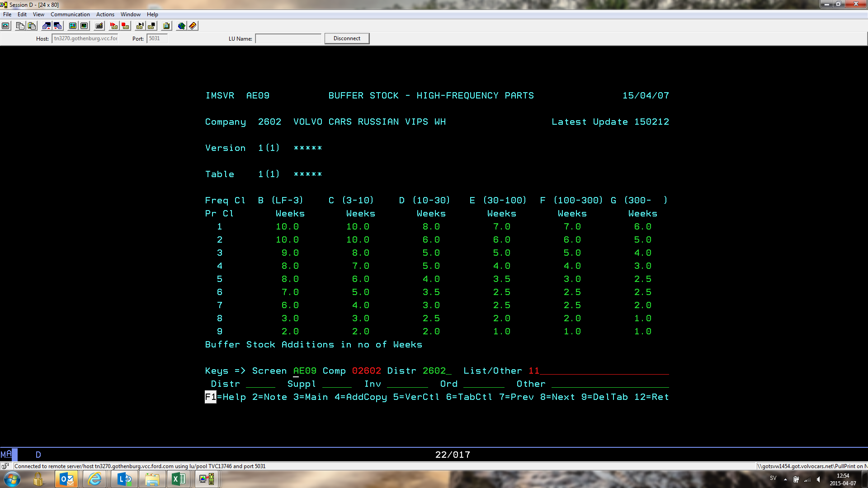Viewport: 868px width, 488px height.
Task: Click the F1=Help function key label
Action: click(226, 397)
